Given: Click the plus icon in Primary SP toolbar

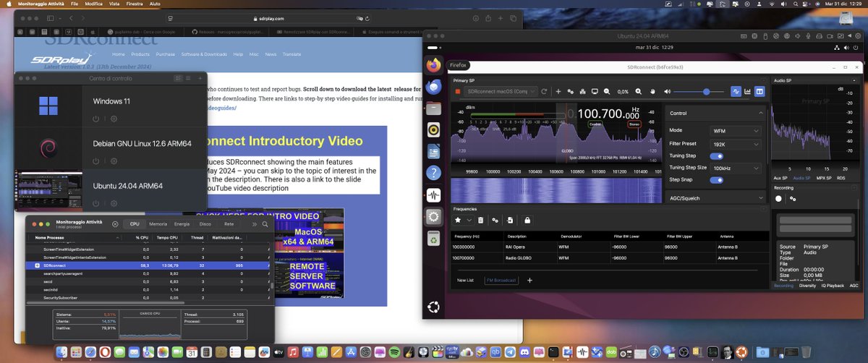Looking at the screenshot, I should (558, 92).
